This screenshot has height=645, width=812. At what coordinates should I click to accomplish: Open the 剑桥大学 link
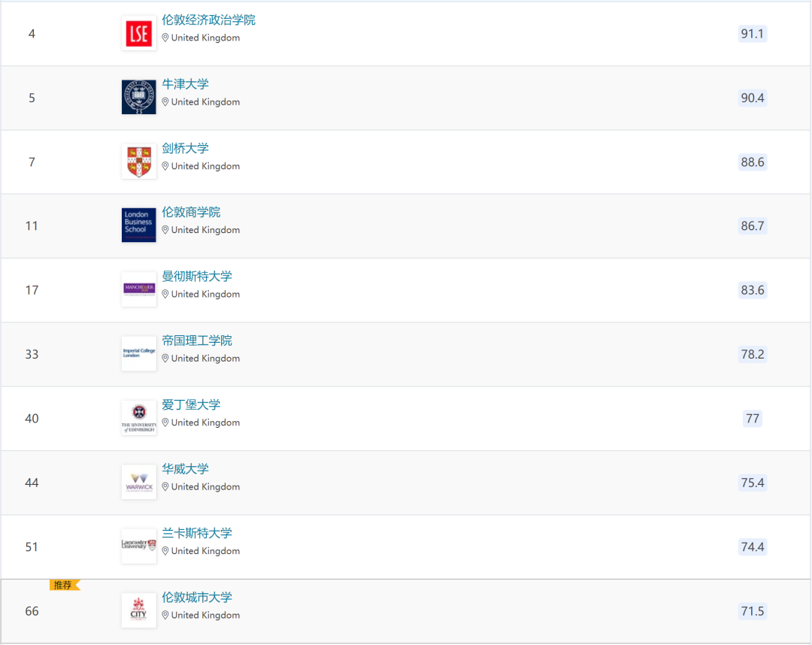point(186,148)
